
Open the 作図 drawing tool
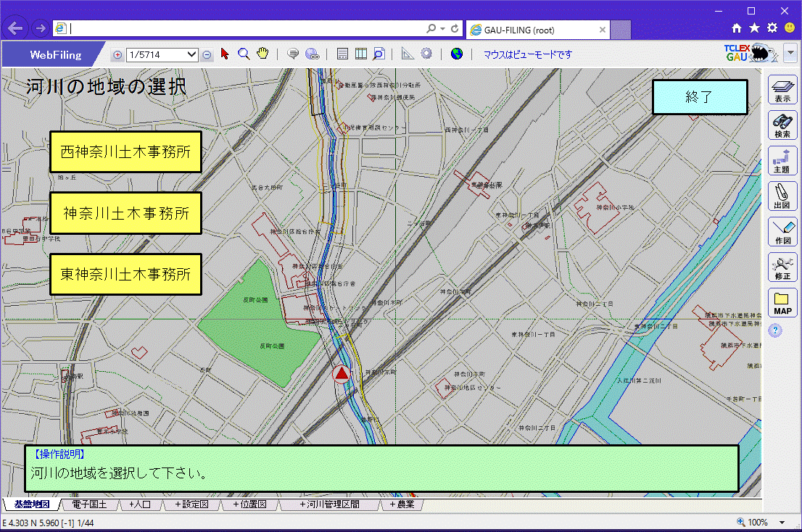(782, 231)
